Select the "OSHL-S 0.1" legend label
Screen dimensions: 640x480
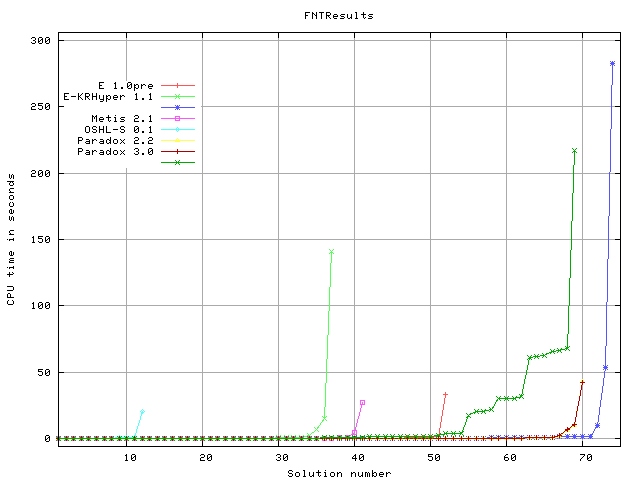[119, 130]
